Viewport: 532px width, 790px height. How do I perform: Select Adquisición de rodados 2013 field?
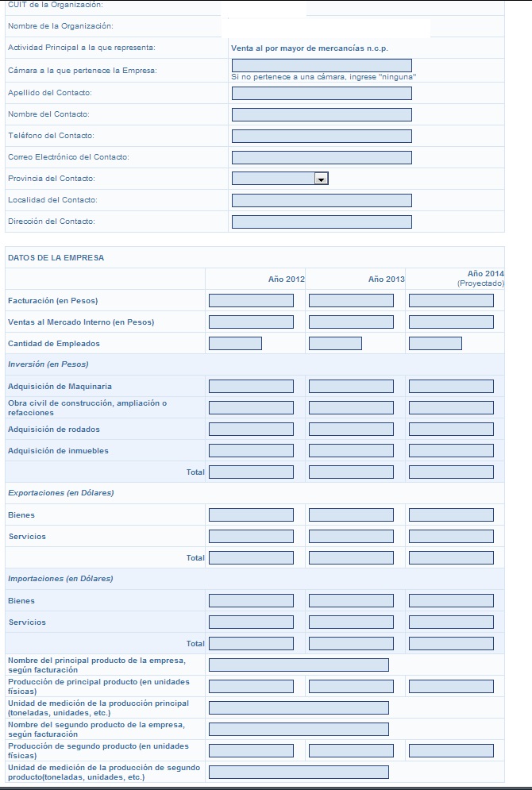point(351,430)
